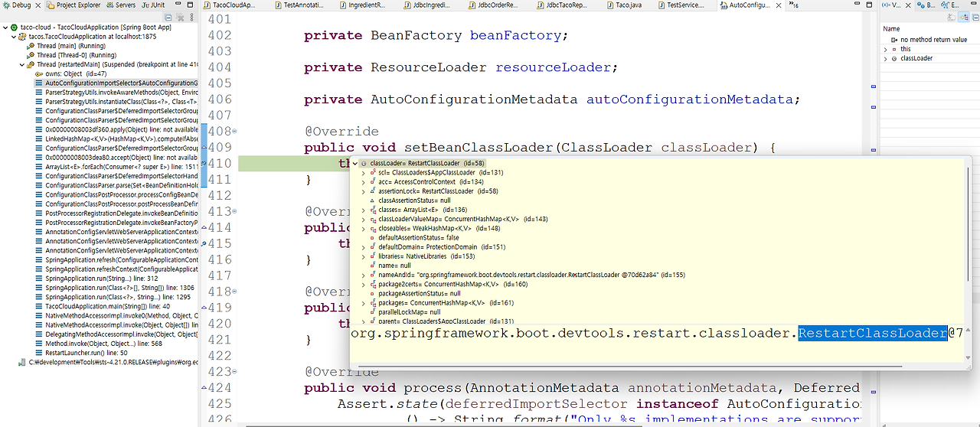This screenshot has height=427, width=980.
Task: Open the JUnit view tab
Action: (x=154, y=5)
